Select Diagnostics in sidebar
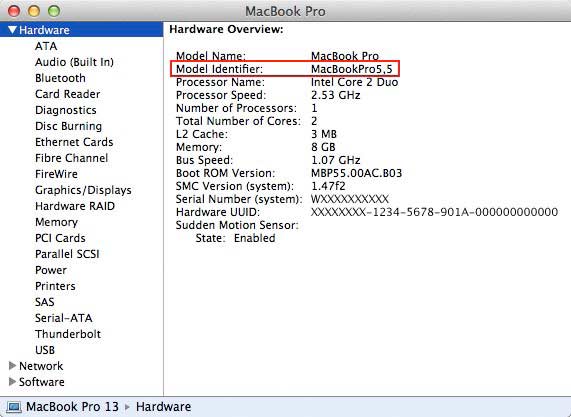 click(66, 110)
